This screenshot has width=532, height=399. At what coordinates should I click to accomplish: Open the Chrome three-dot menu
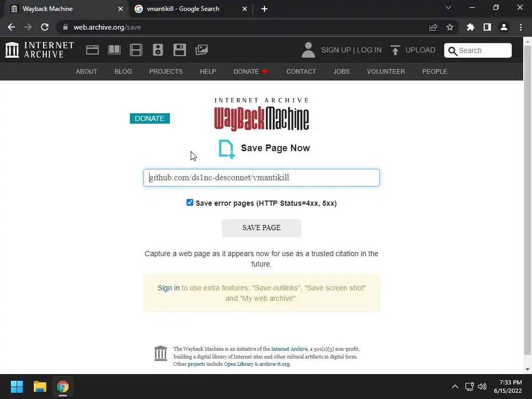coord(521,27)
